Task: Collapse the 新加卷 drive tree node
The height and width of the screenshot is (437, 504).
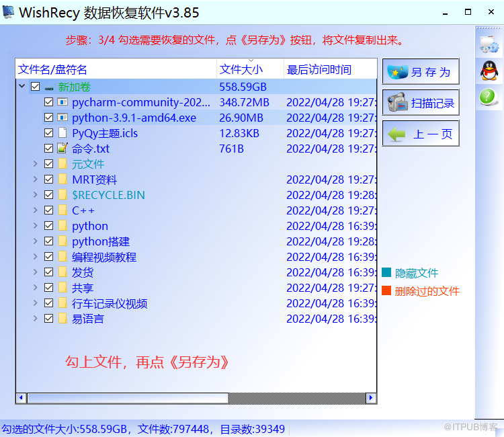Action: 22,86
